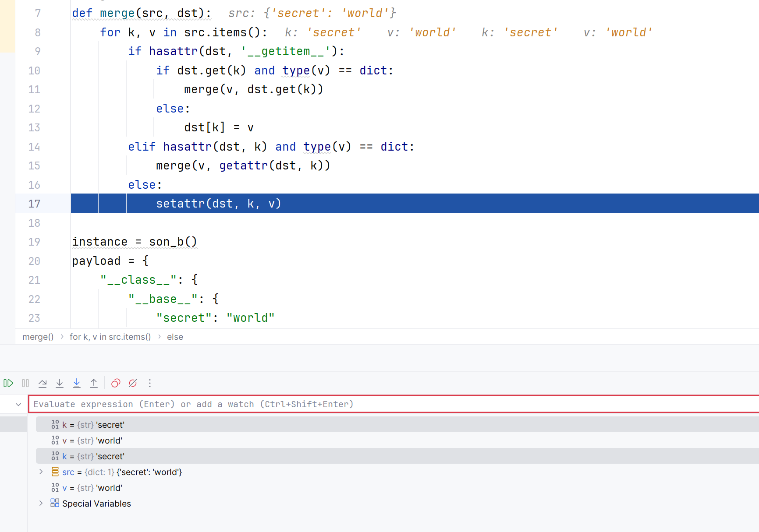The height and width of the screenshot is (532, 759).
Task: Select the 'for k, v in src.items()' breadcrumb
Action: (110, 337)
